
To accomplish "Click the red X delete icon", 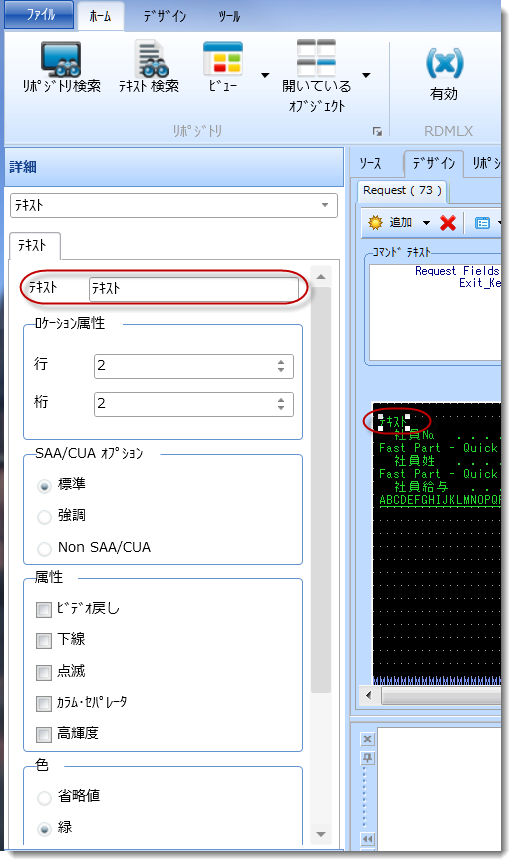I will [x=447, y=223].
